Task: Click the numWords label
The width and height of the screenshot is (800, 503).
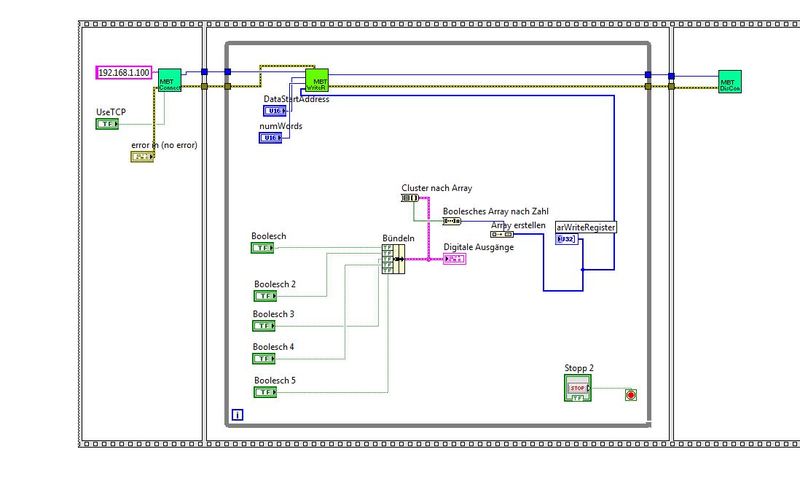Action: coord(281,126)
